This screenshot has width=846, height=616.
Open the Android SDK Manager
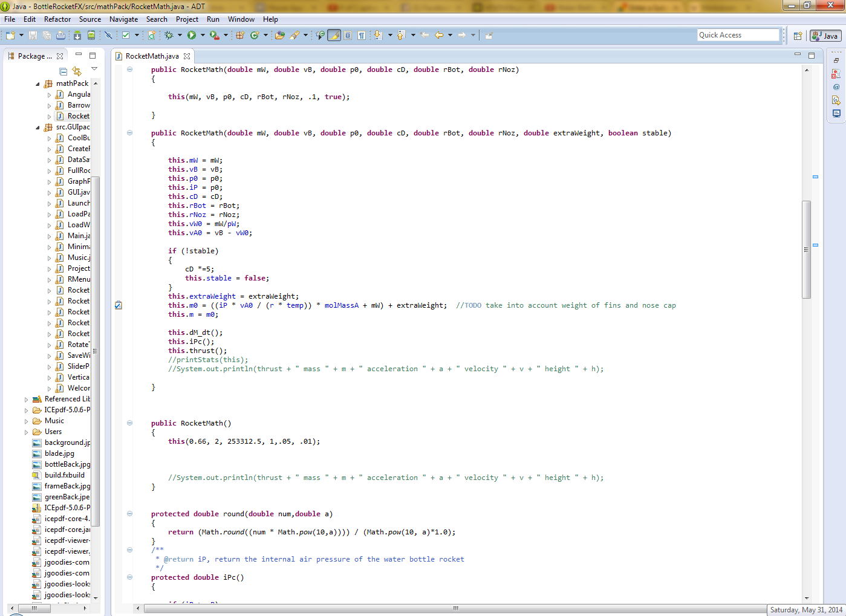(x=77, y=35)
